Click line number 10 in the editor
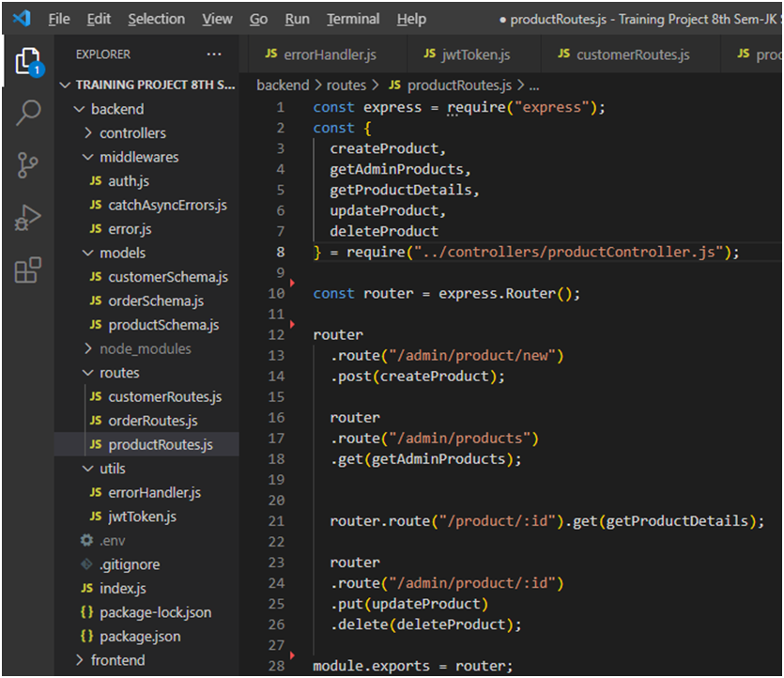The width and height of the screenshot is (784, 678). tap(276, 293)
